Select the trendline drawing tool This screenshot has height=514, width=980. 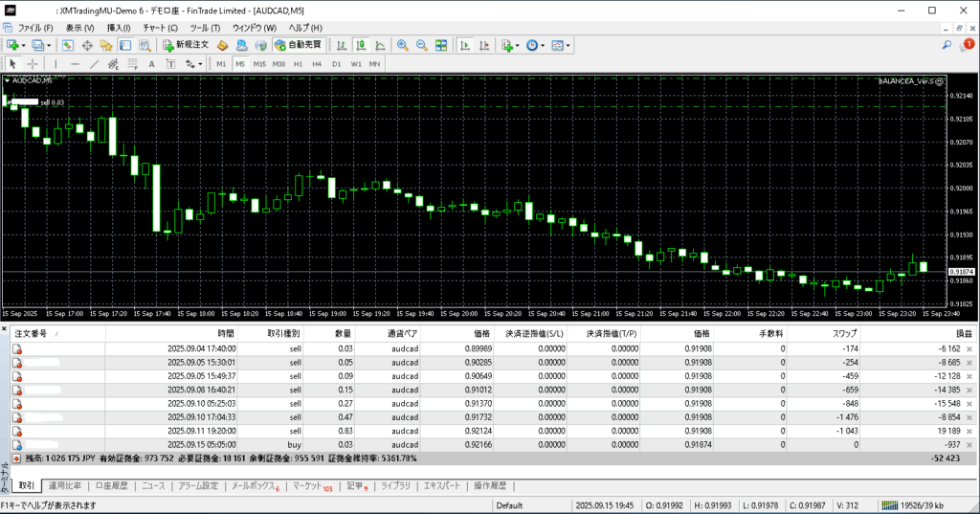click(x=94, y=64)
